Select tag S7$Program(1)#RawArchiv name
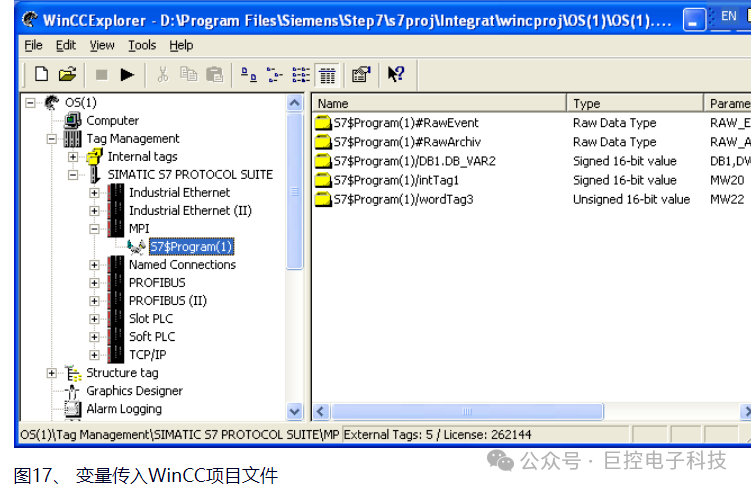This screenshot has height=491, width=751. tap(407, 142)
